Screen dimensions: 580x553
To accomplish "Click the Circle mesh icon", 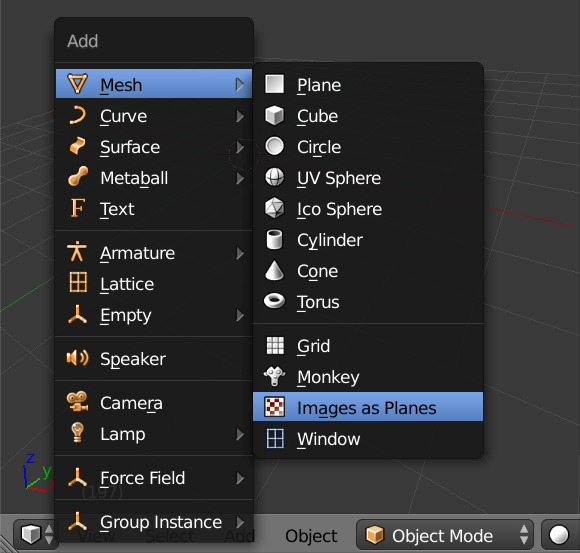I will pyautogui.click(x=274, y=146).
